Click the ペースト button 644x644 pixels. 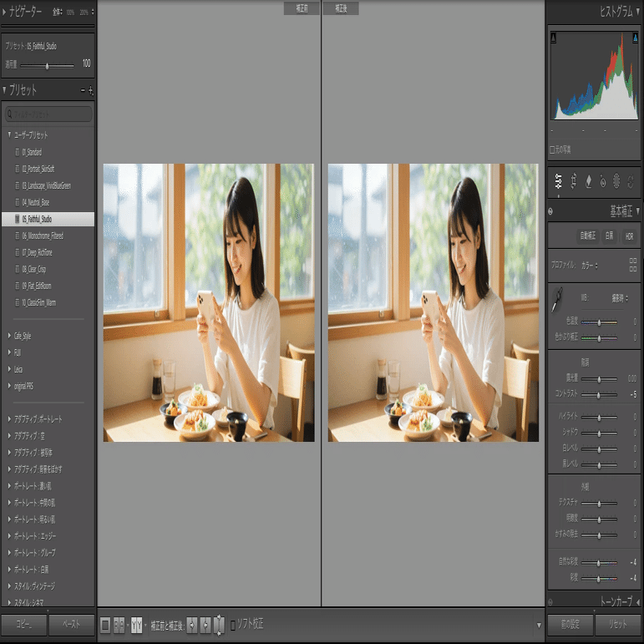pyautogui.click(x=72, y=624)
